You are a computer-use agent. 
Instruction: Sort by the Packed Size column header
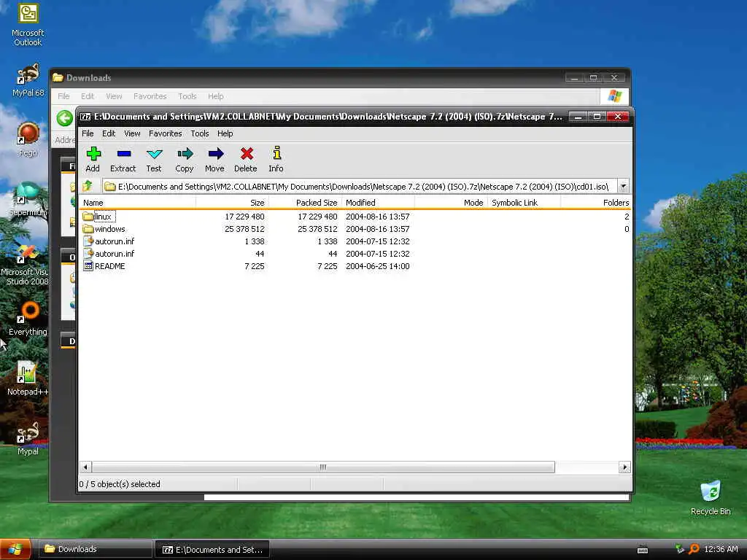[x=305, y=203]
